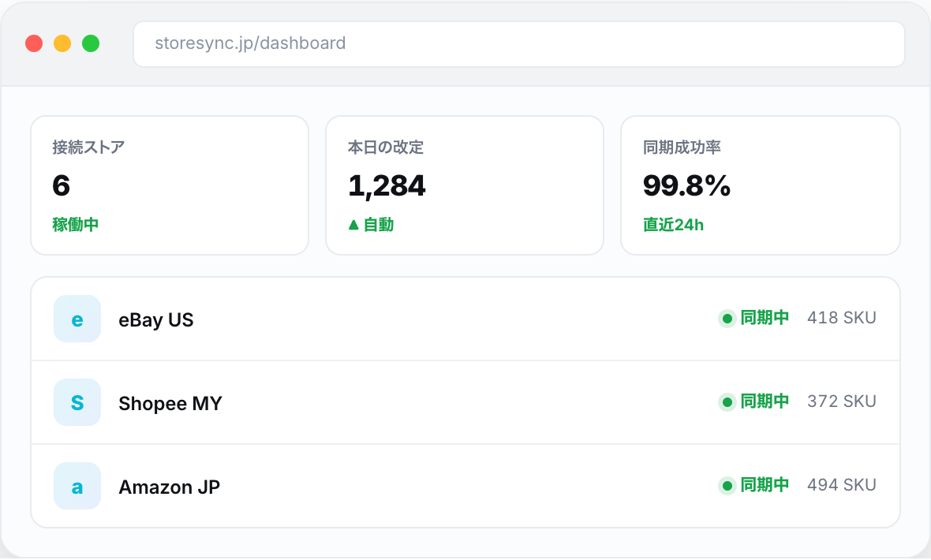Click the Shopee MY 'S' store icon
The height and width of the screenshot is (560, 931).
pos(77,402)
